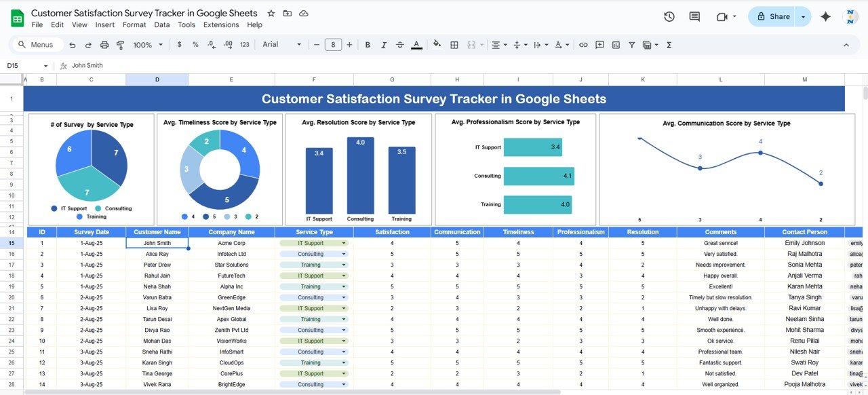Open the fill color paint bucket
This screenshot has height=395, width=868.
point(437,45)
